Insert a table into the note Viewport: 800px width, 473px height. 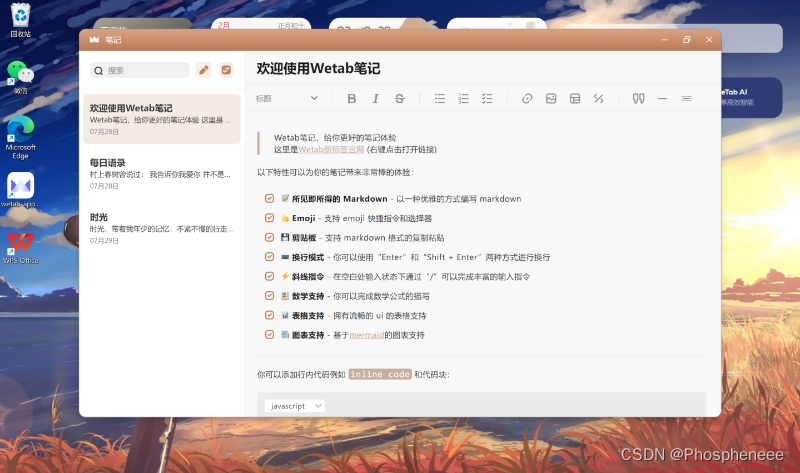(575, 98)
